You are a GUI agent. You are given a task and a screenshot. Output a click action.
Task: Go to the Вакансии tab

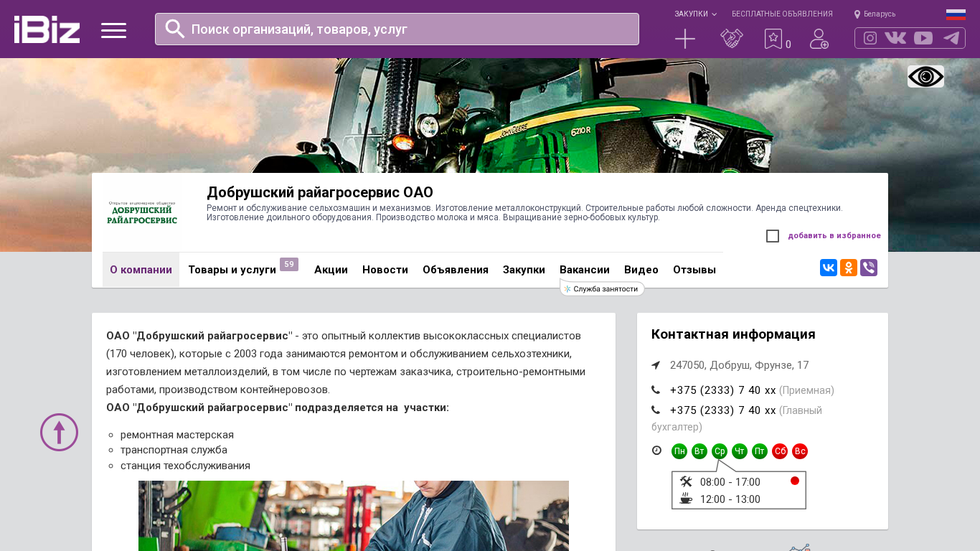click(585, 270)
